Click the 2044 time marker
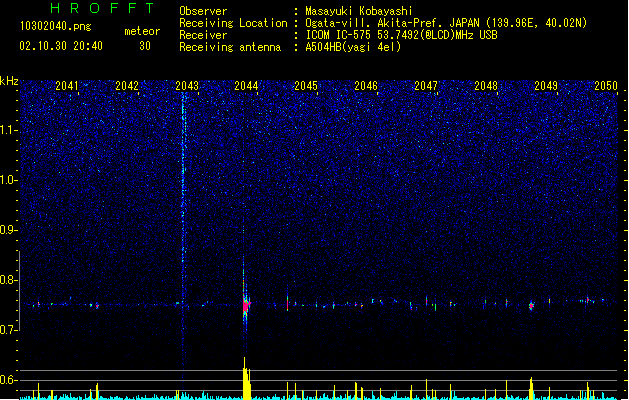Screen dimensions: 629x400 coord(246,86)
